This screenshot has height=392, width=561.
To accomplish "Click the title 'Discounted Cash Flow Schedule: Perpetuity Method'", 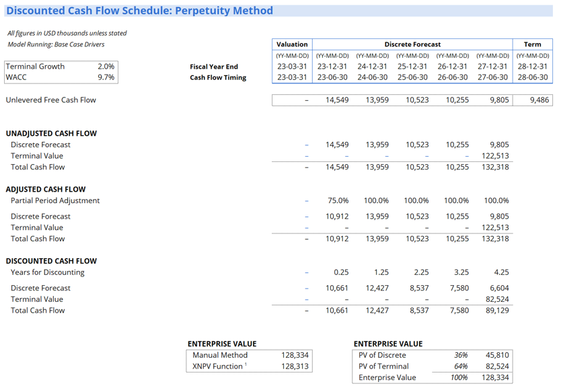I will pyautogui.click(x=139, y=11).
